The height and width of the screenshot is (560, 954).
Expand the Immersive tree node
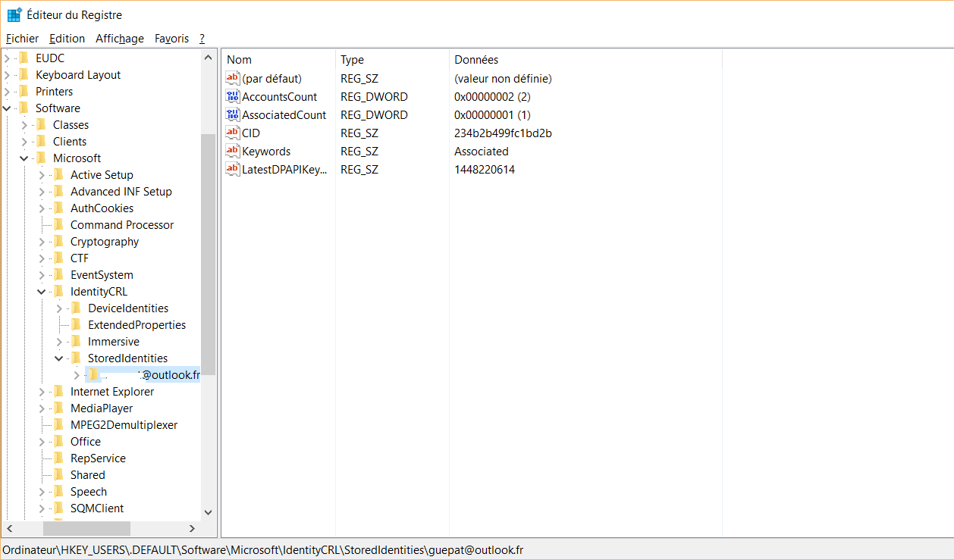tap(59, 341)
